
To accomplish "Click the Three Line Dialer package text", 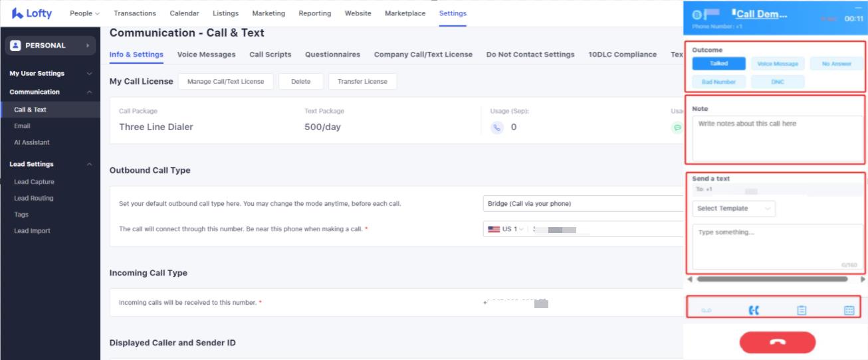I will coord(156,127).
